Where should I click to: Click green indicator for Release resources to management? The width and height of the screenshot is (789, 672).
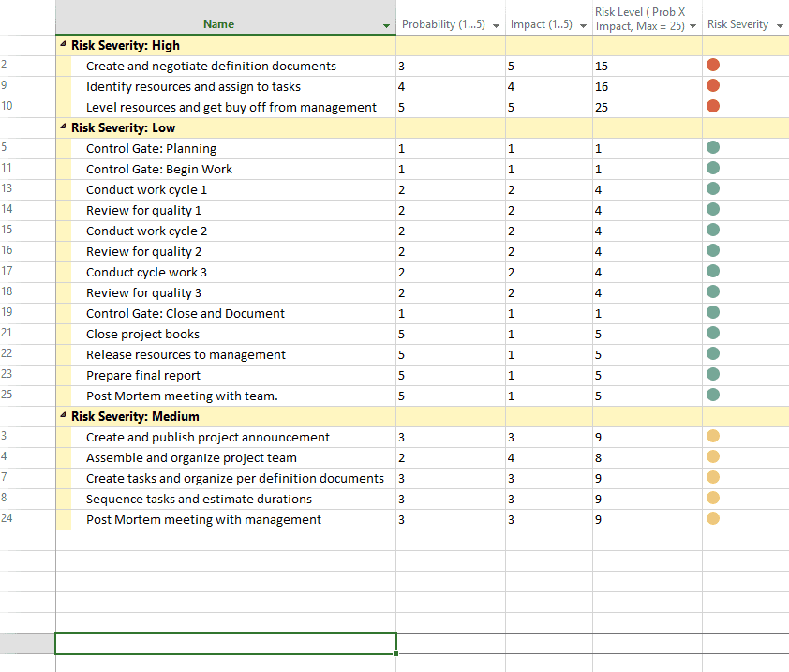[x=713, y=354]
